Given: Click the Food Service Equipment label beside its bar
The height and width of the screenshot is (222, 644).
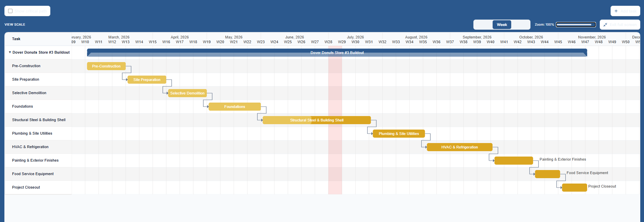Looking at the screenshot, I should point(587,173).
